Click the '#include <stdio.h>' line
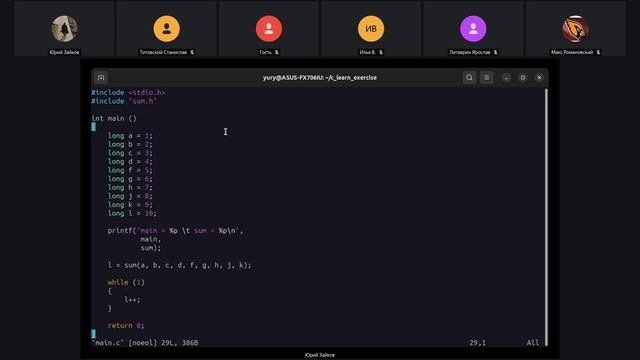 coord(128,93)
